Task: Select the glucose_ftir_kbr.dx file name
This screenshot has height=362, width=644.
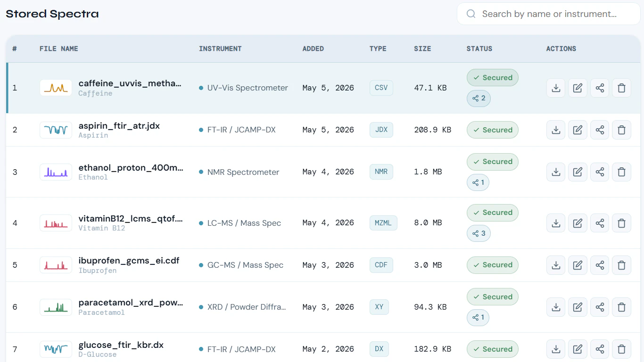Action: pos(121,345)
